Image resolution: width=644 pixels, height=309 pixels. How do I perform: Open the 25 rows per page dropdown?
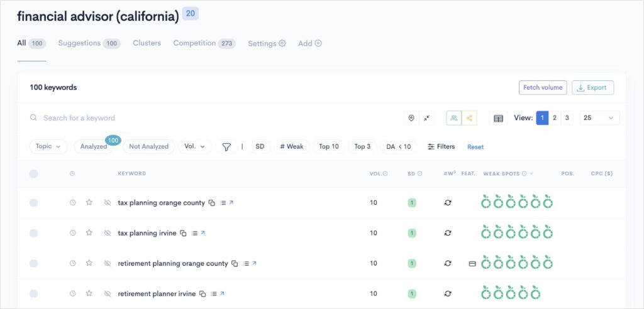(599, 118)
